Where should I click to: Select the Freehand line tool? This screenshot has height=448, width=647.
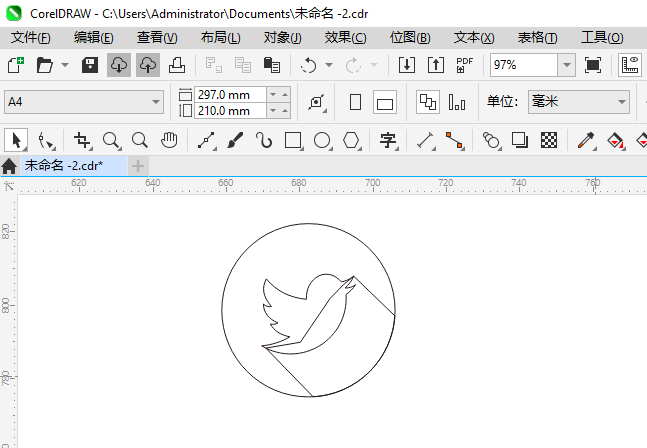(206, 140)
